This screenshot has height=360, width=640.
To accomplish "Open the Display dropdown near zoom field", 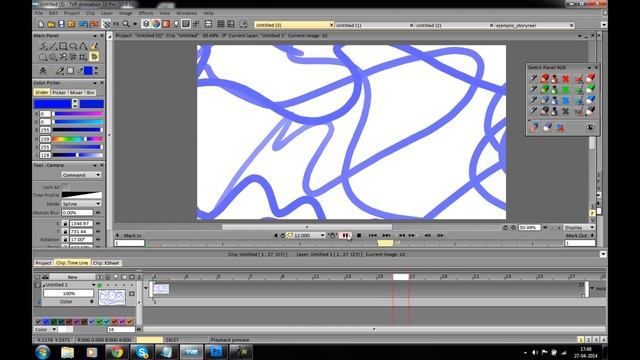I will coord(579,227).
